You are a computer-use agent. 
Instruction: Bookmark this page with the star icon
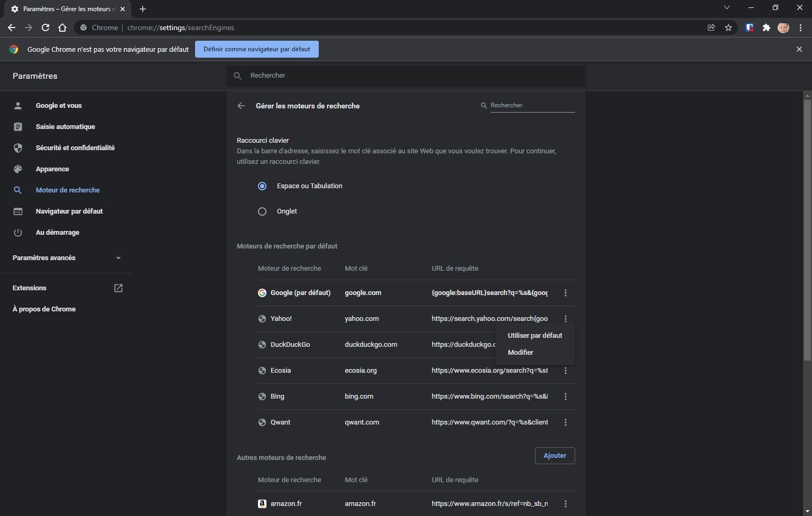(728, 27)
